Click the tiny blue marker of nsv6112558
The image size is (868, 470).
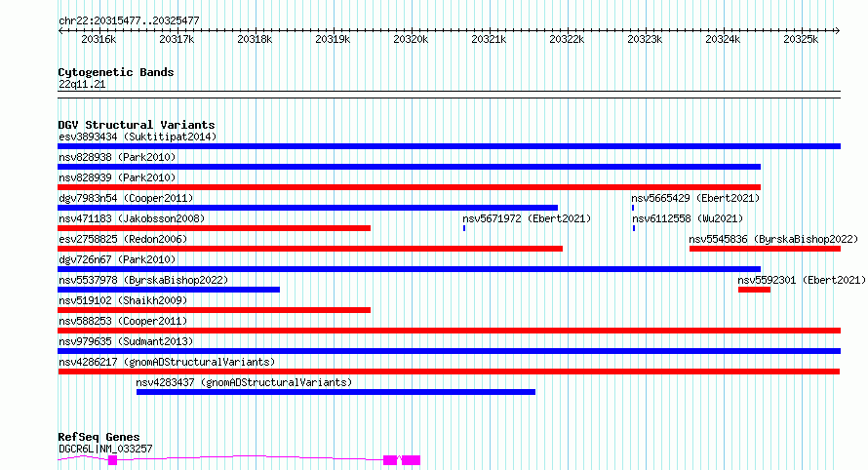634,228
